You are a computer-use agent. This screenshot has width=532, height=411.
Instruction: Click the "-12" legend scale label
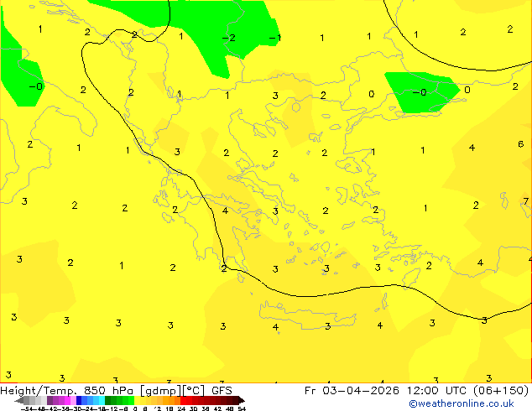pyautogui.click(x=112, y=408)
